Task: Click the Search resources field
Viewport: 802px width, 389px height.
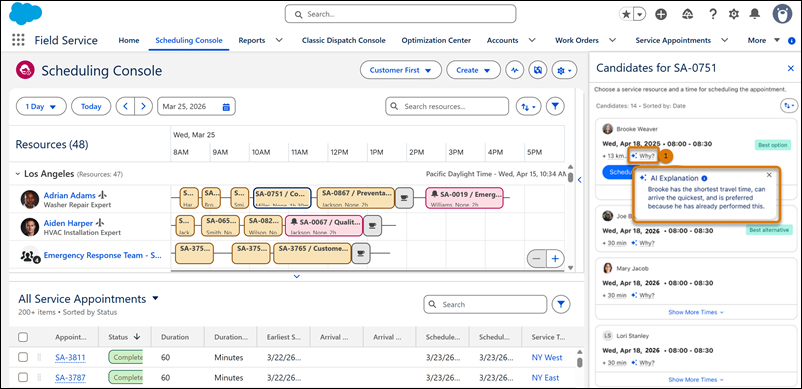Action: [447, 106]
